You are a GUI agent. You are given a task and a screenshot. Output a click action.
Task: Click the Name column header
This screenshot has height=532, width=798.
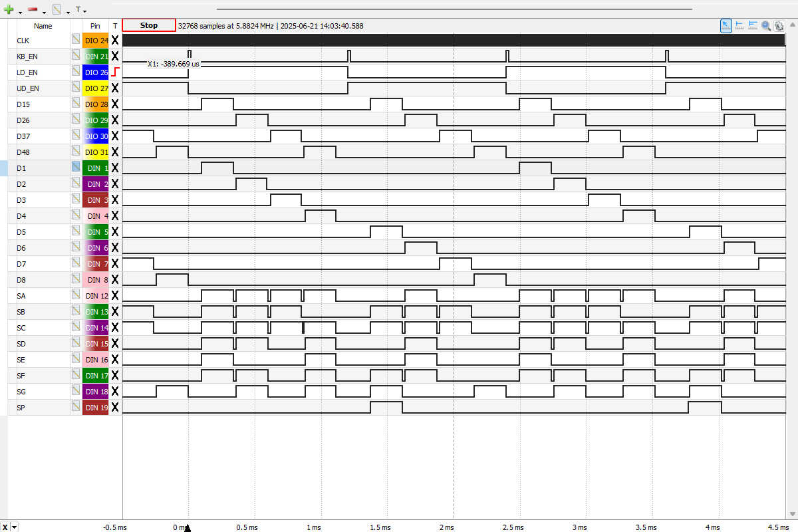[43, 26]
